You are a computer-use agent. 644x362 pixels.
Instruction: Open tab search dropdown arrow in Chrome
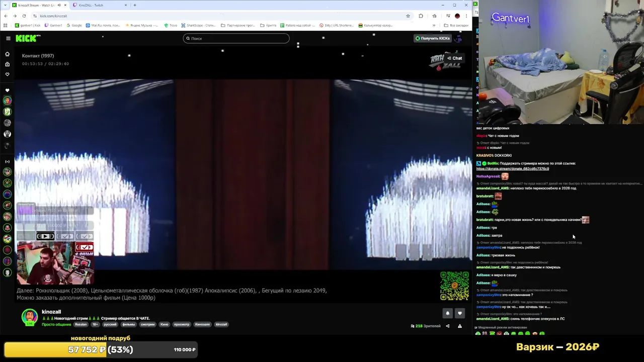tap(6, 5)
